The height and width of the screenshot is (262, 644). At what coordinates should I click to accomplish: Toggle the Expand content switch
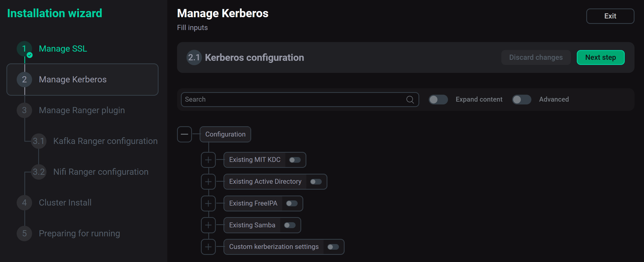438,100
